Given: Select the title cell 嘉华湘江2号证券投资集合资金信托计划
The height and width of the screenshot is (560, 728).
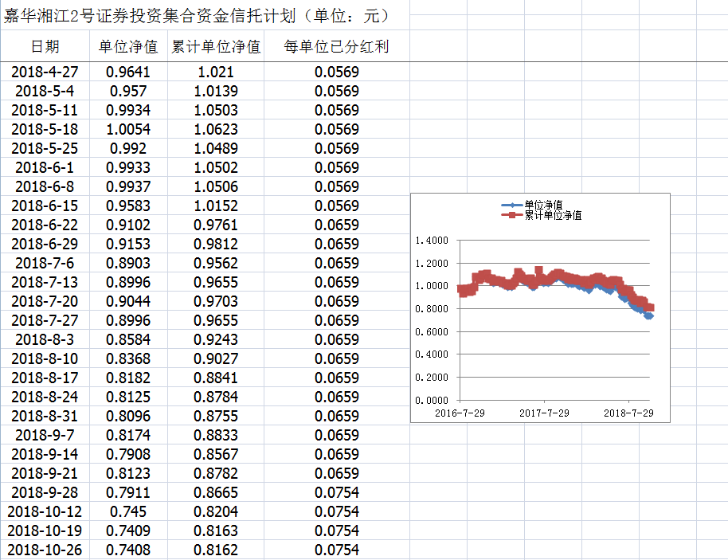Looking at the screenshot, I should pos(205,15).
